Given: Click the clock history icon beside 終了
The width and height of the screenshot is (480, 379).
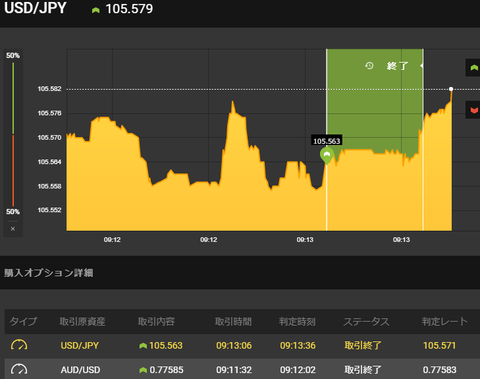Looking at the screenshot, I should 369,66.
